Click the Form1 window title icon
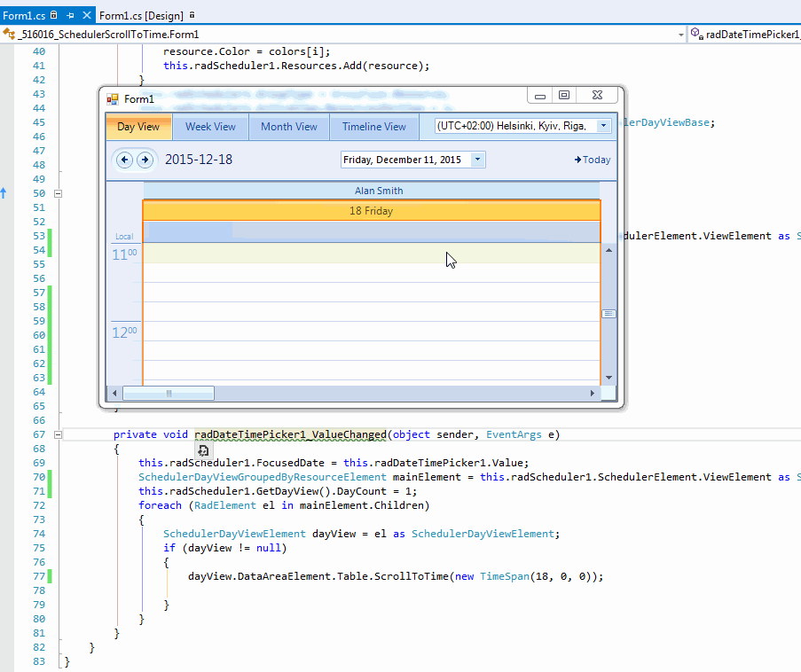Screen dimensions: 801x672 113,99
